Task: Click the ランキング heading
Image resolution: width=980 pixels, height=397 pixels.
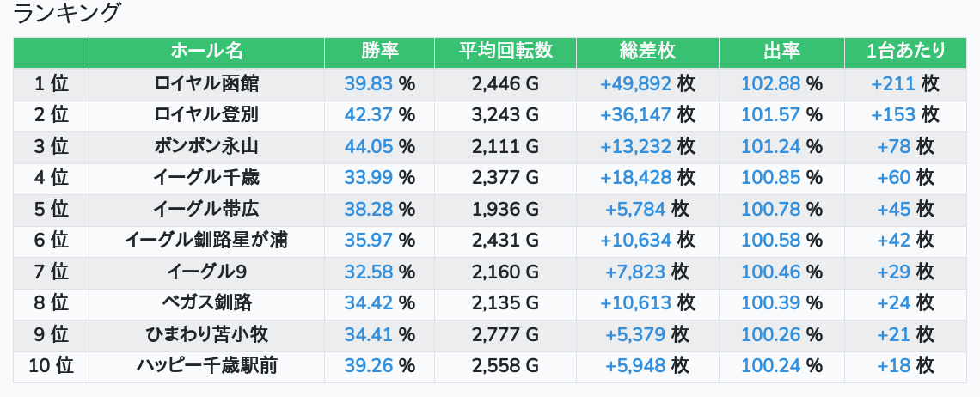Action: click(67, 14)
